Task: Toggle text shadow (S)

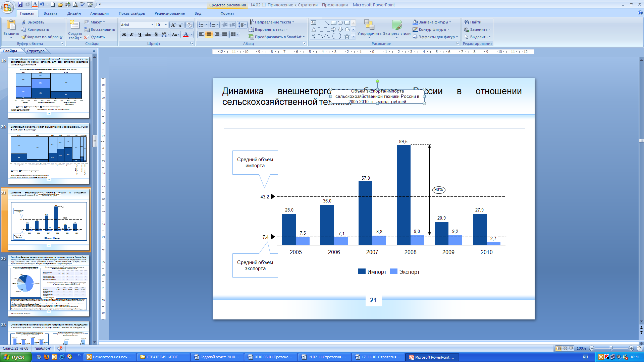Action: [x=156, y=35]
